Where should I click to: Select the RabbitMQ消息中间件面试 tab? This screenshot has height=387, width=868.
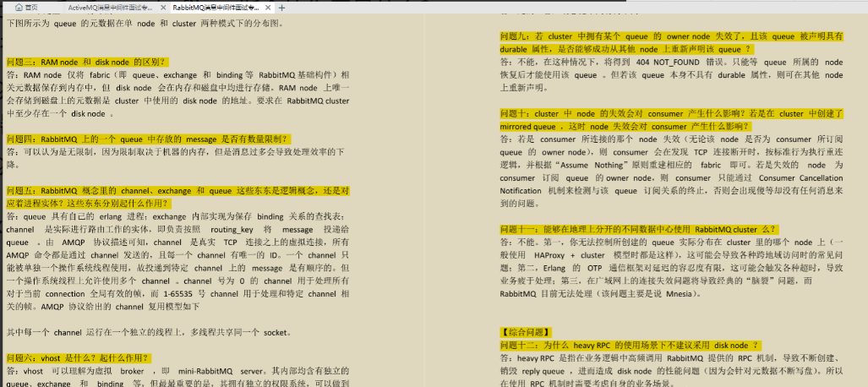click(x=216, y=8)
